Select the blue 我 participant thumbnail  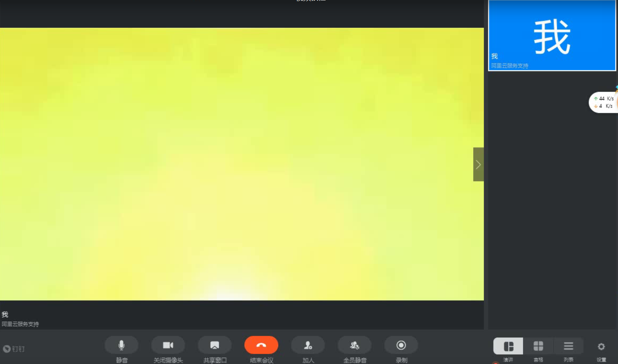coord(552,35)
